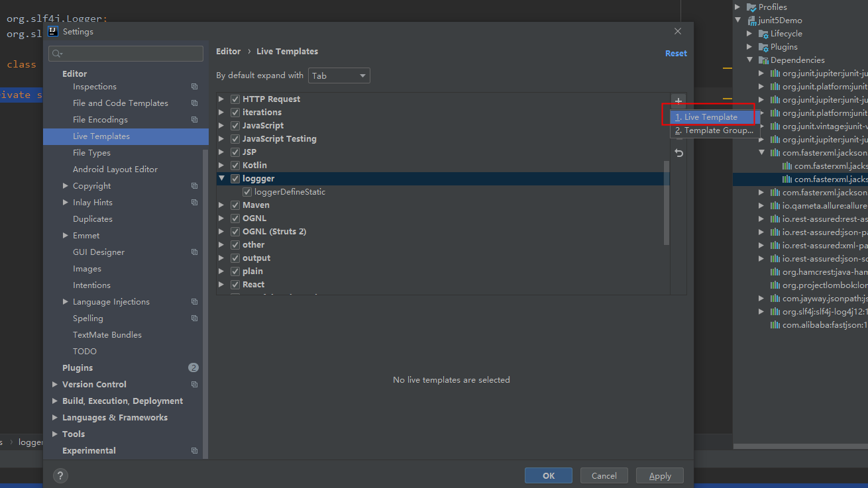
Task: Toggle the JSP group checkbox
Action: point(235,152)
